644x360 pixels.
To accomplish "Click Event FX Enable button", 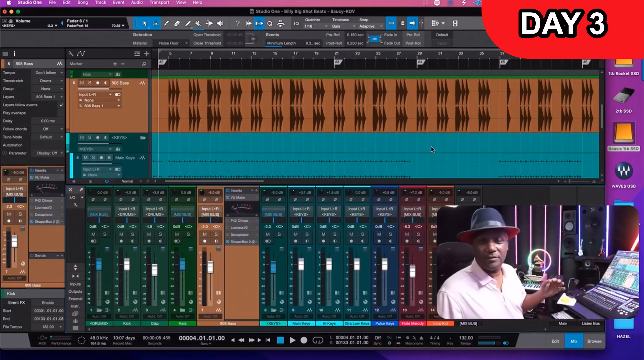I will tap(48, 303).
